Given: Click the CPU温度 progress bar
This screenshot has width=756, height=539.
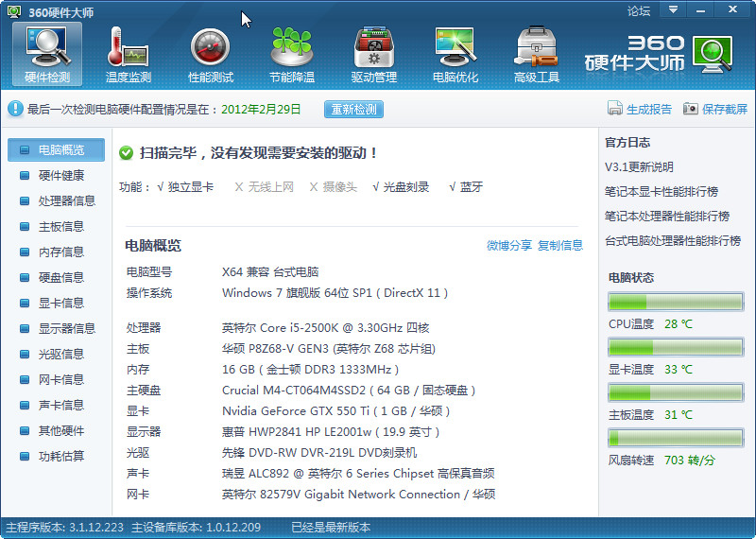Looking at the screenshot, I should pos(676,302).
